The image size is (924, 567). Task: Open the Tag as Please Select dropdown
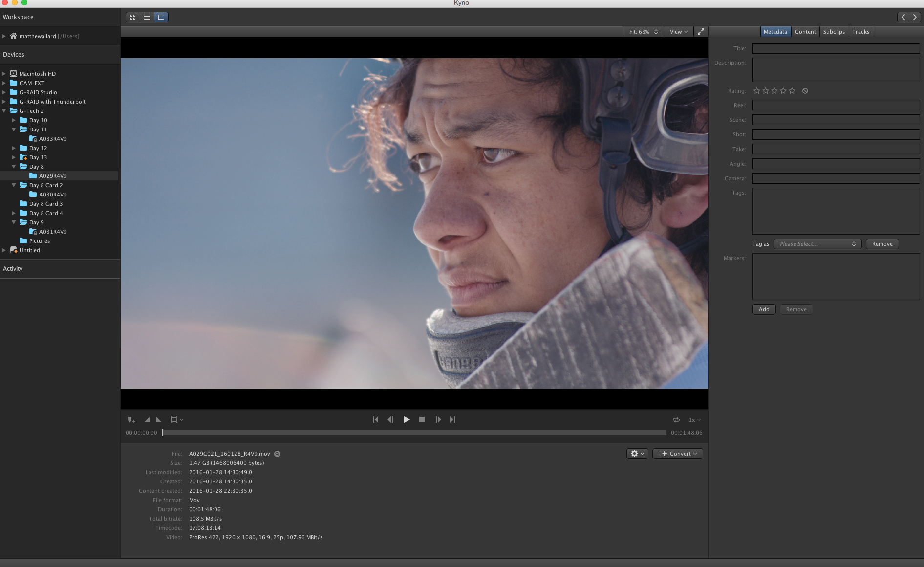(817, 243)
